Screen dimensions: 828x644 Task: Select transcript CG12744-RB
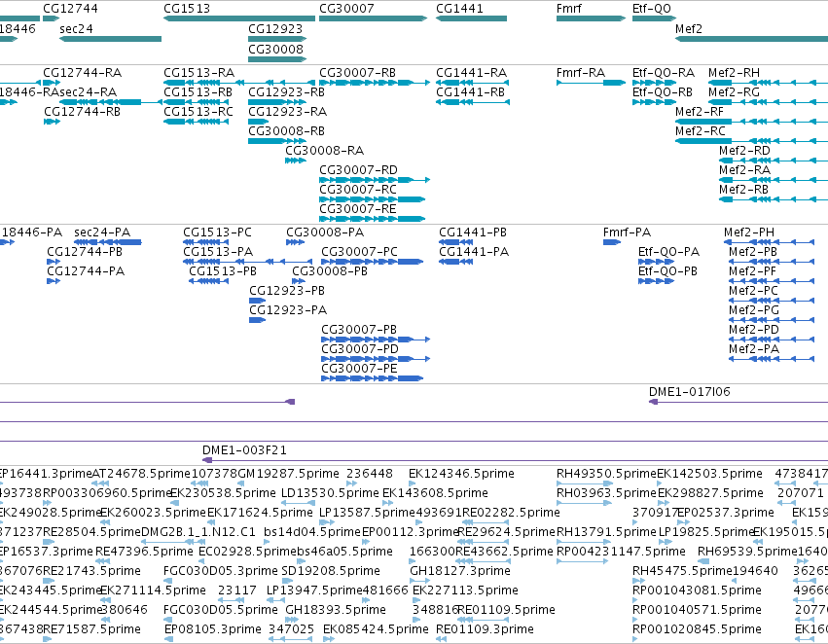(82, 111)
